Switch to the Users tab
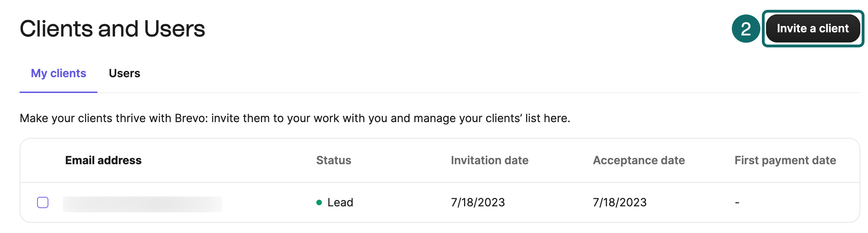868x233 pixels. 124,73
